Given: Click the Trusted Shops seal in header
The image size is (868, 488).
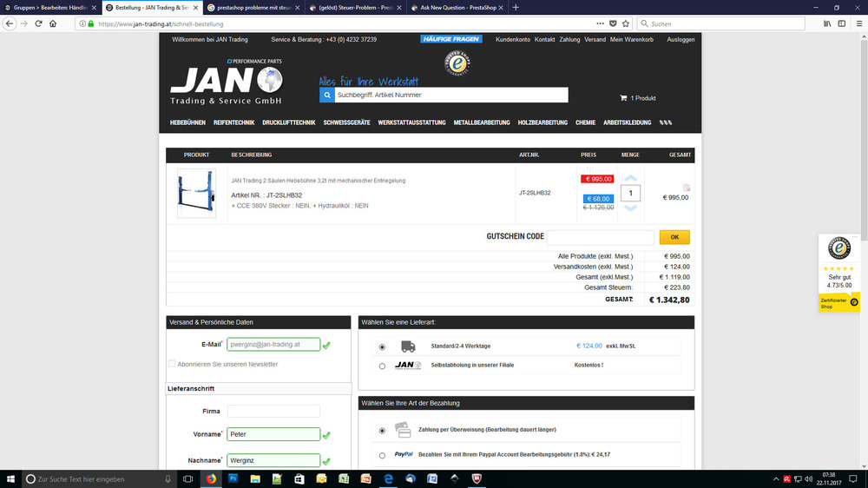Looking at the screenshot, I should point(457,63).
